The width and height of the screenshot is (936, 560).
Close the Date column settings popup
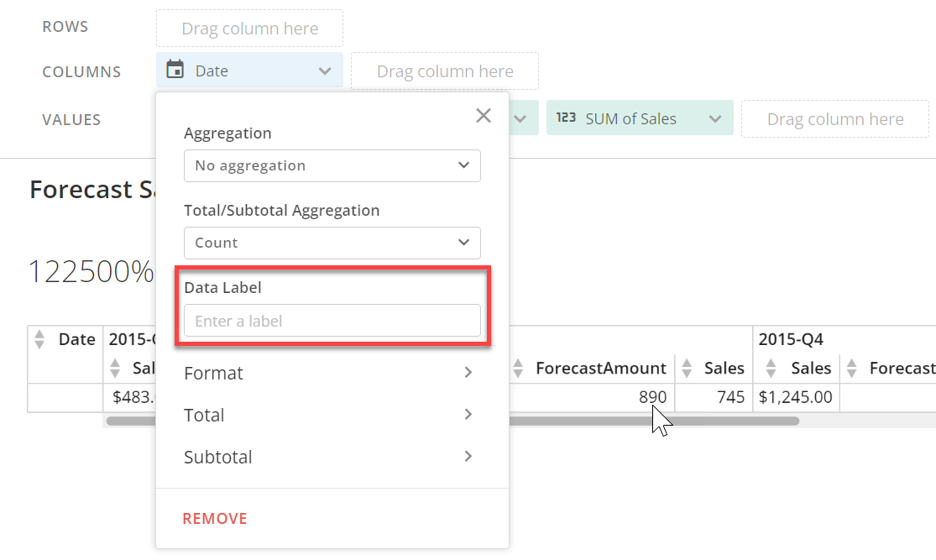484,116
